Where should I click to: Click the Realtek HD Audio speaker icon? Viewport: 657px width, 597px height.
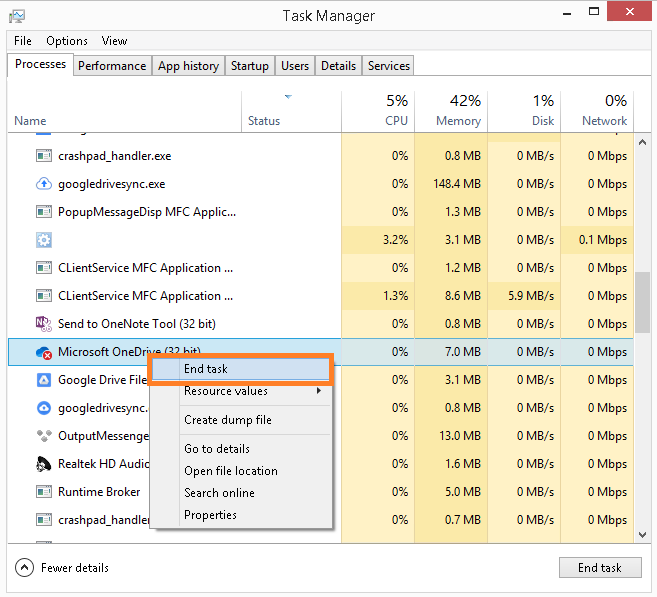pyautogui.click(x=44, y=464)
